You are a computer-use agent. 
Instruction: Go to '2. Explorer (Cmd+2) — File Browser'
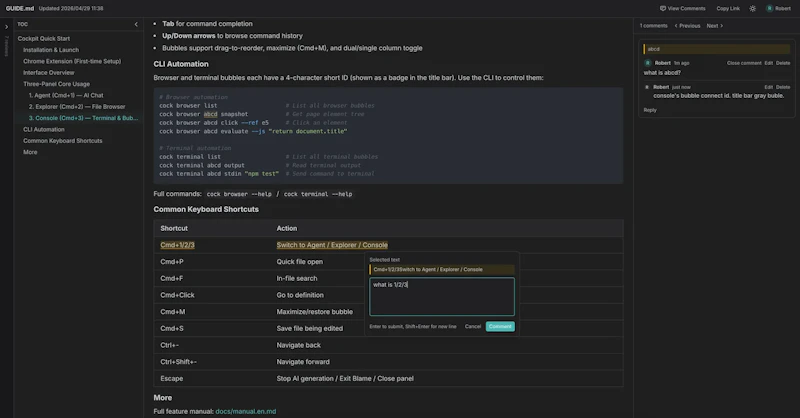(x=77, y=107)
